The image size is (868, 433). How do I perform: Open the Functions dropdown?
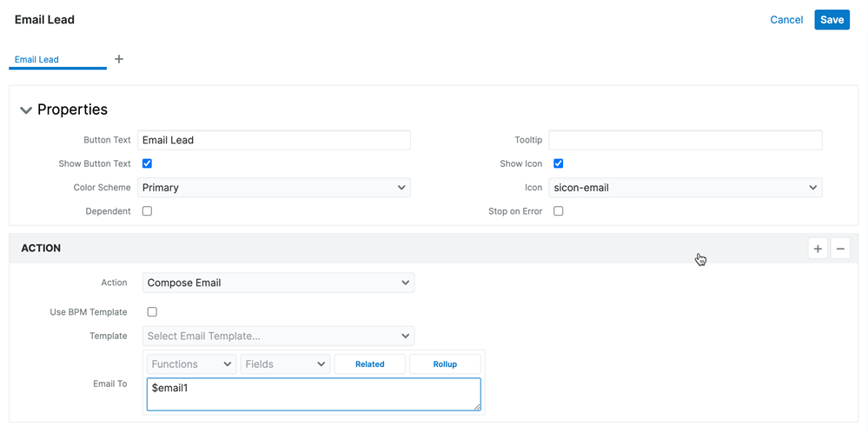[191, 364]
